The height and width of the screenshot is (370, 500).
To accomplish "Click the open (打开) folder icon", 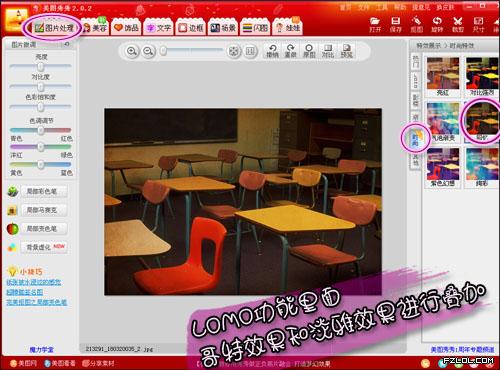I will point(375,24).
